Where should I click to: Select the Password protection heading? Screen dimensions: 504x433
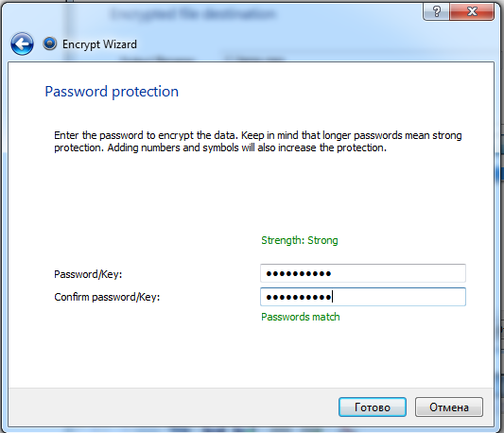(112, 92)
